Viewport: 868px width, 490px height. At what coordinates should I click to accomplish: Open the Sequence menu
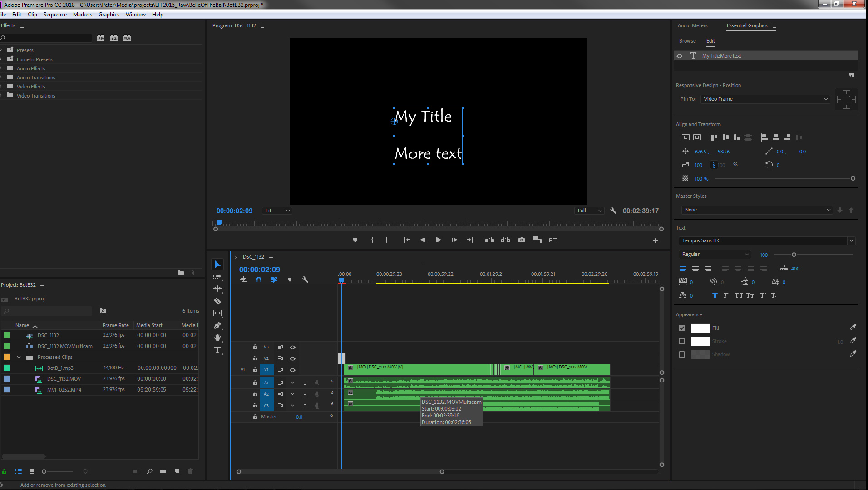point(55,15)
